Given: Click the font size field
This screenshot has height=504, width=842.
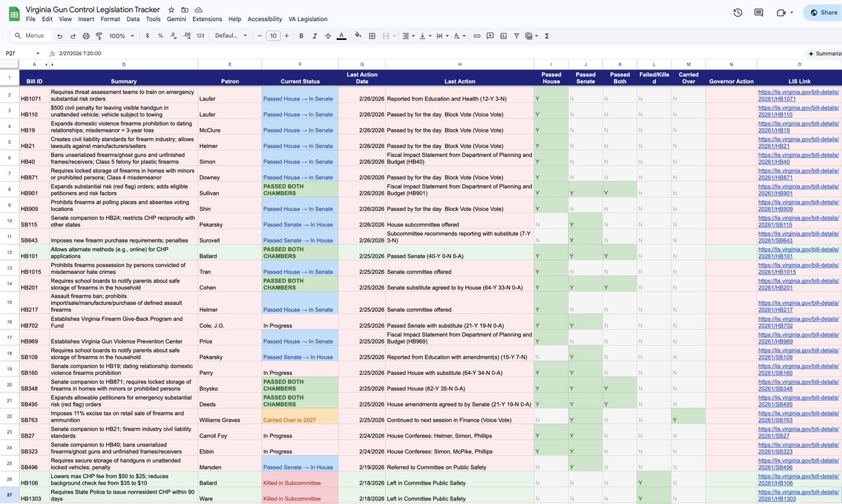Looking at the screenshot, I should [273, 36].
